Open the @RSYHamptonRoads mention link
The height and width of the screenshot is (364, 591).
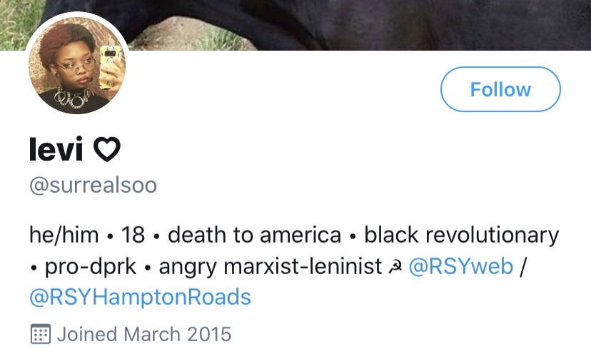click(140, 297)
